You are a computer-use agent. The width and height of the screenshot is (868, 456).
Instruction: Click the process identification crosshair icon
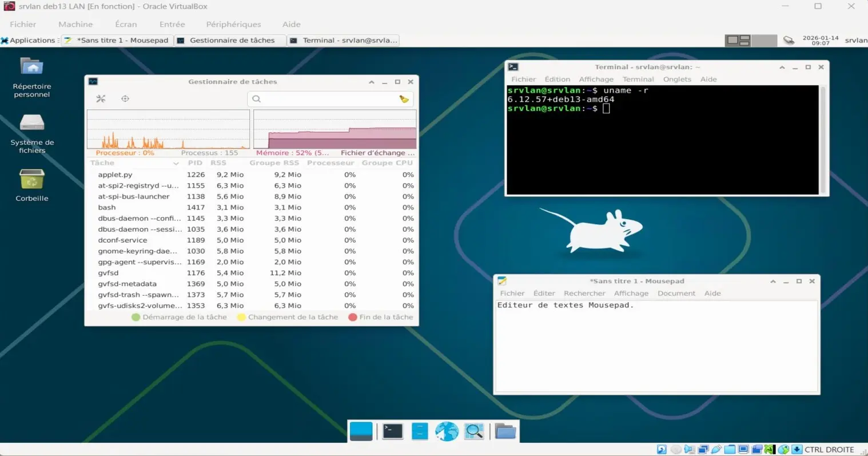pos(125,98)
